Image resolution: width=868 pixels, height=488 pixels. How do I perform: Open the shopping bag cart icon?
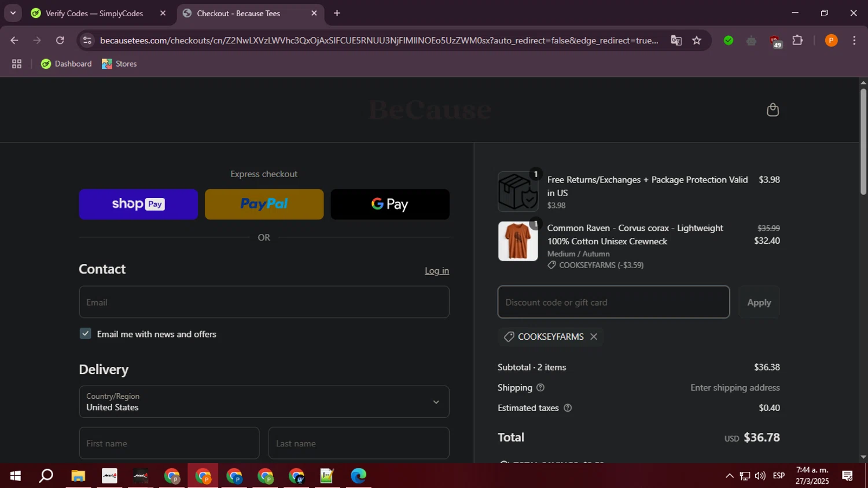(x=773, y=110)
